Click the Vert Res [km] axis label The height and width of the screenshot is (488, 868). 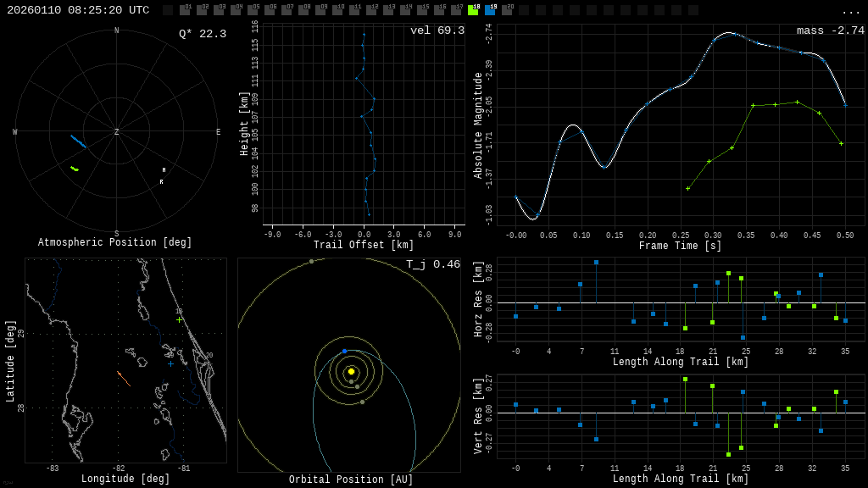(478, 417)
